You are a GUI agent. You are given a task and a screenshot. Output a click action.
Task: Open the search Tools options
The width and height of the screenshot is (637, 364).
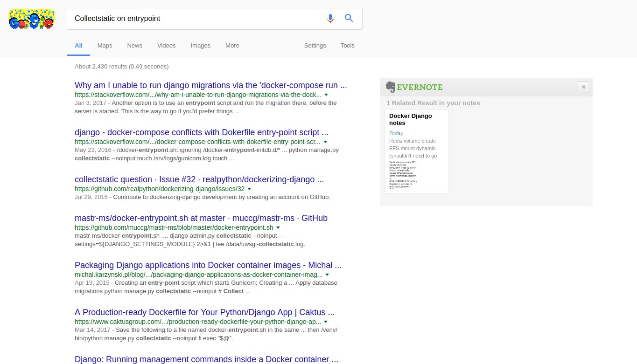347,46
